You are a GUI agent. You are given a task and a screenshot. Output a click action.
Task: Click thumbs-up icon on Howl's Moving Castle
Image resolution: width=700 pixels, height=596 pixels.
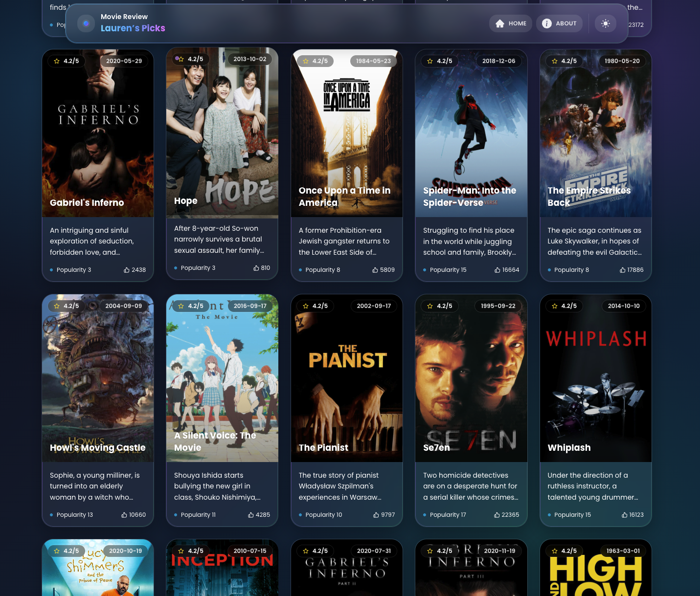[x=124, y=515]
